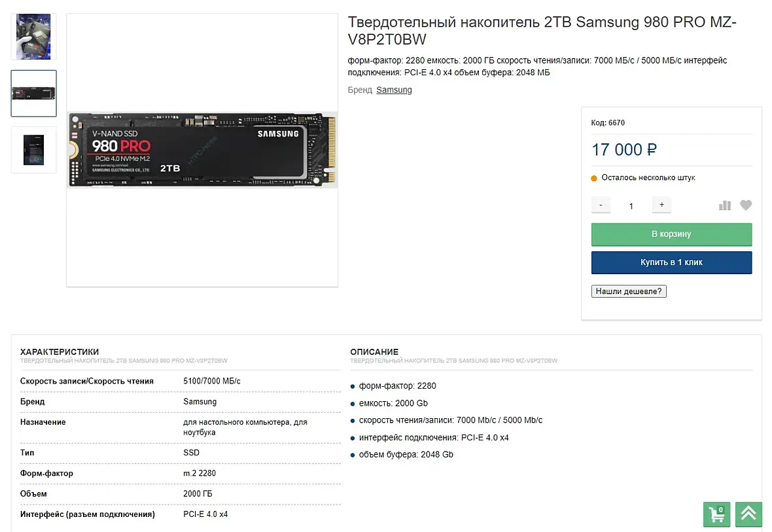772x532 pixels.
Task: Select the second SSD thumbnail
Action: (33, 93)
